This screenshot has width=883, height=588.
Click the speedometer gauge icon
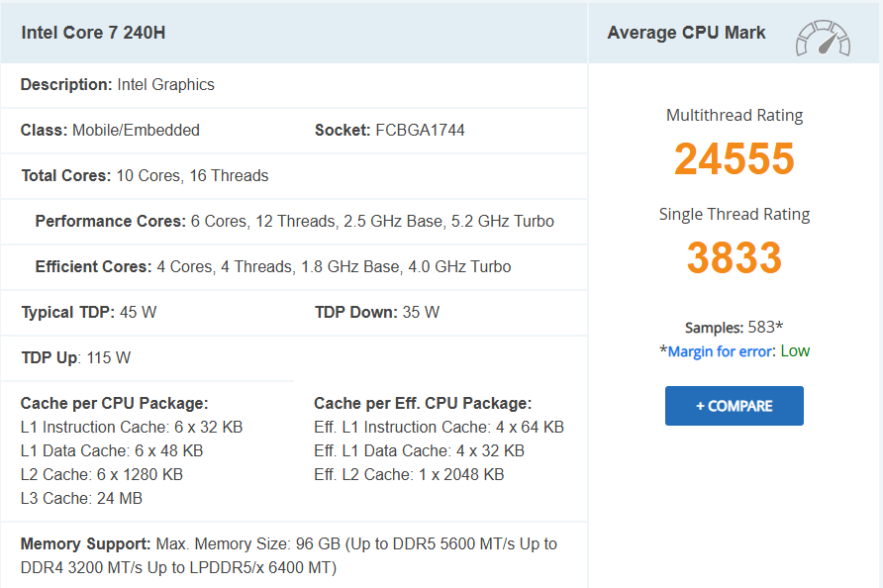coord(823,38)
